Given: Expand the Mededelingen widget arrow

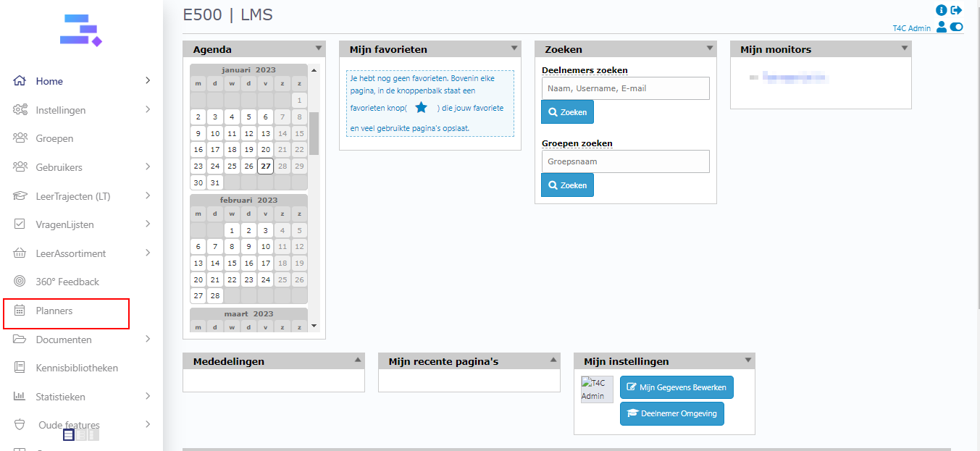Looking at the screenshot, I should pyautogui.click(x=358, y=360).
